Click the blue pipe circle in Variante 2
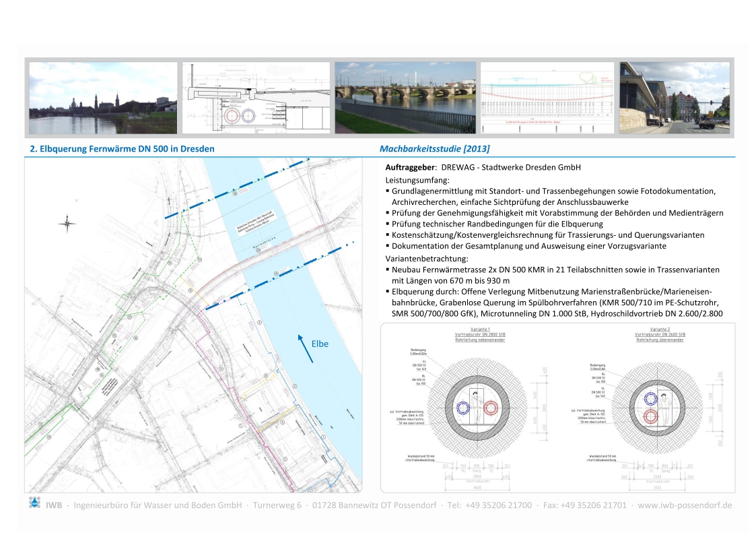Image resolution: width=756 pixels, height=535 pixels. pyautogui.click(x=651, y=400)
